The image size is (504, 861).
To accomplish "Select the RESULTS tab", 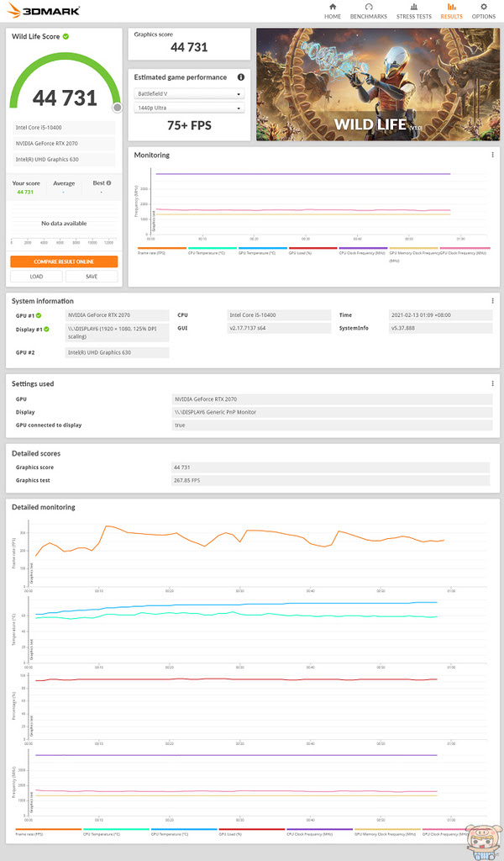I will point(451,11).
